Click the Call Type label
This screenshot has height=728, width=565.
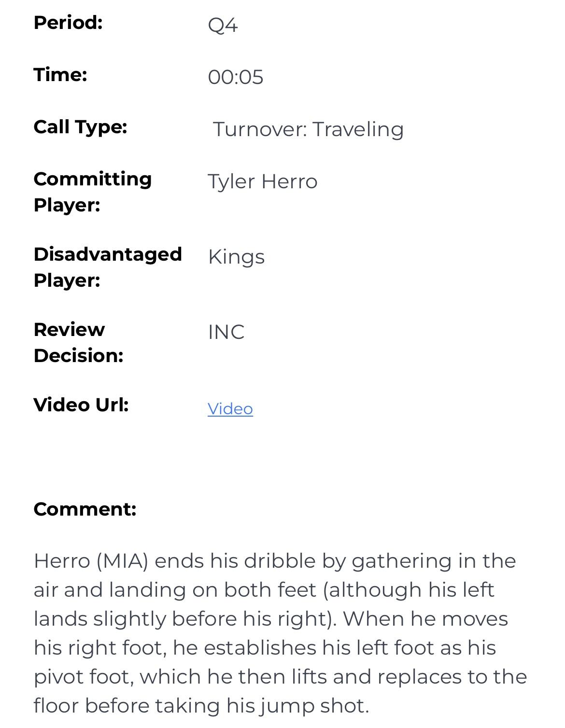pyautogui.click(x=80, y=127)
